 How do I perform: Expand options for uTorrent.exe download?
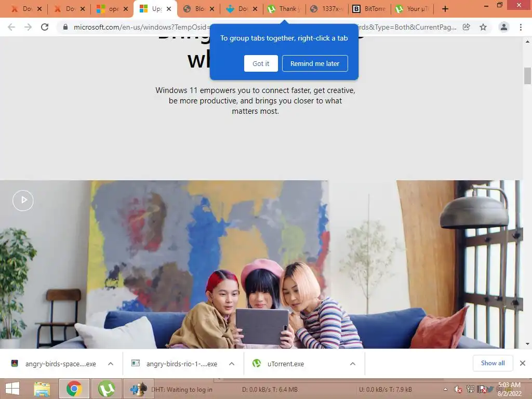click(353, 364)
